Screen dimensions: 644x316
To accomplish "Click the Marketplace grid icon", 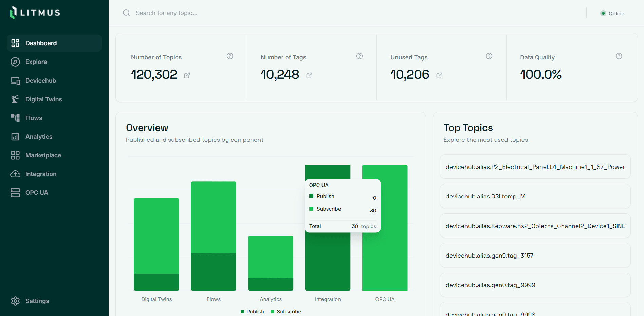I will coord(15,155).
